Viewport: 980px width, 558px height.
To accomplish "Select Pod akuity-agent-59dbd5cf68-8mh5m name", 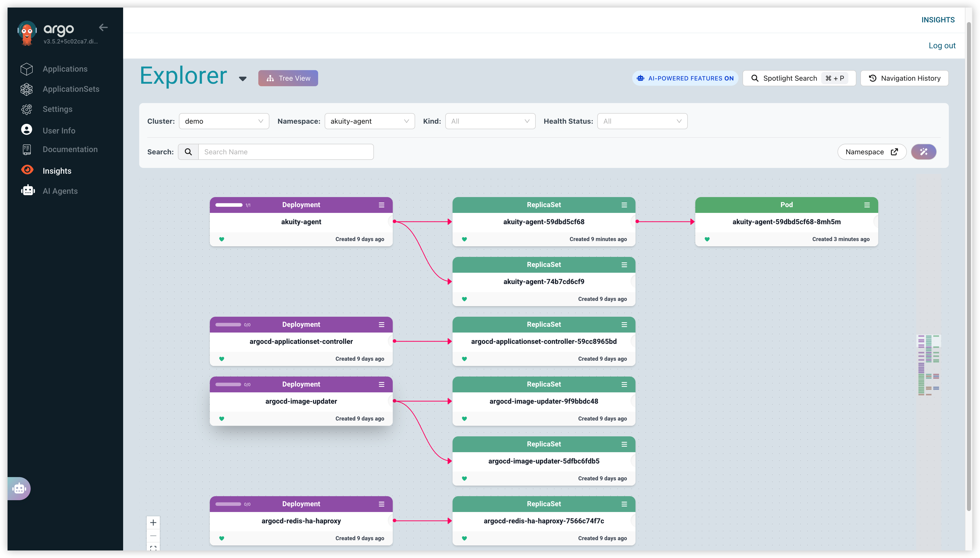I will pos(787,222).
